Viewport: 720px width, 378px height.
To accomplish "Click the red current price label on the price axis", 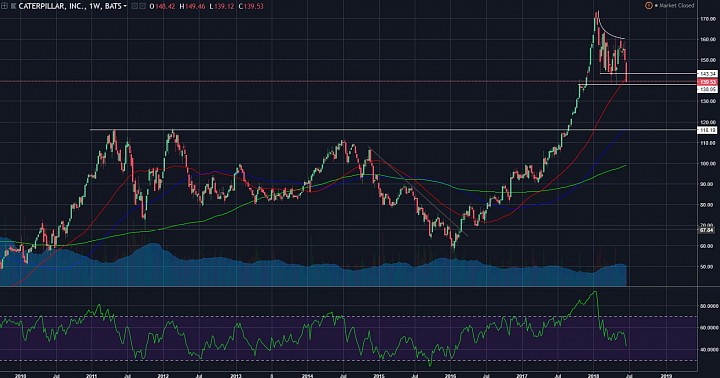I will tap(707, 82).
